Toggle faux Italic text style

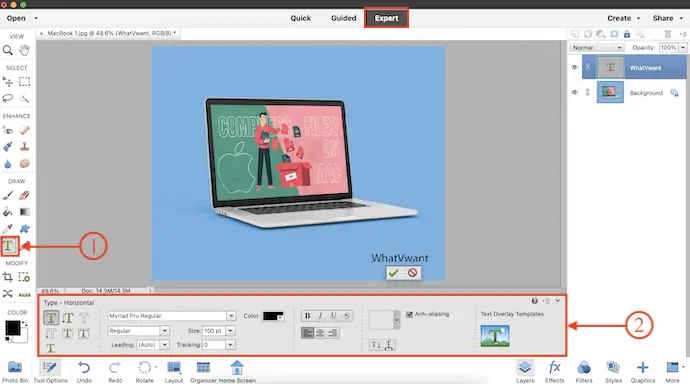pyautogui.click(x=320, y=315)
